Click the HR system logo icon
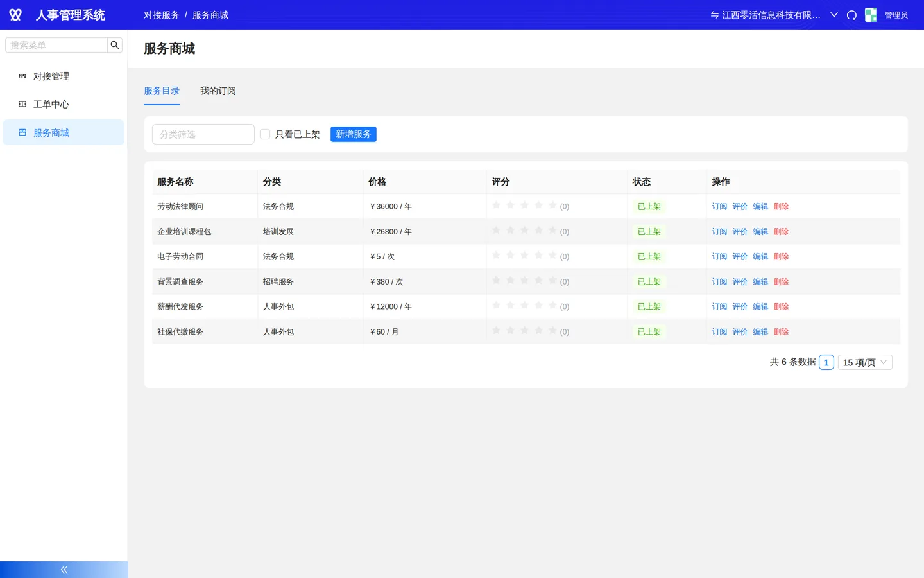 [x=15, y=15]
